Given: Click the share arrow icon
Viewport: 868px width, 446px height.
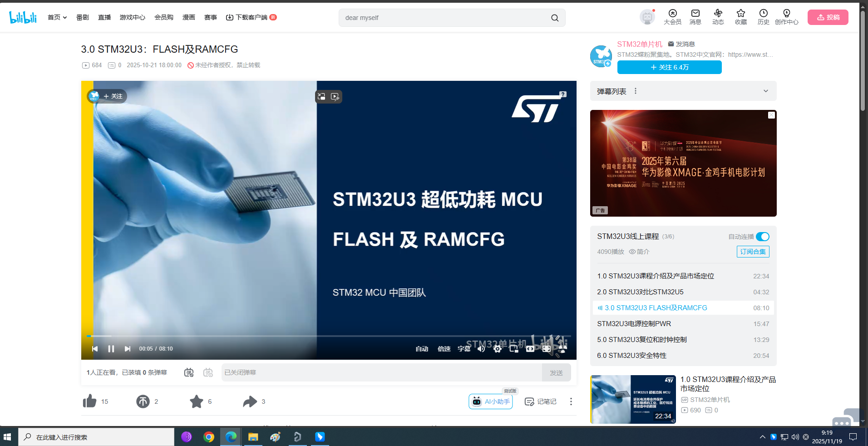Looking at the screenshot, I should click(250, 401).
